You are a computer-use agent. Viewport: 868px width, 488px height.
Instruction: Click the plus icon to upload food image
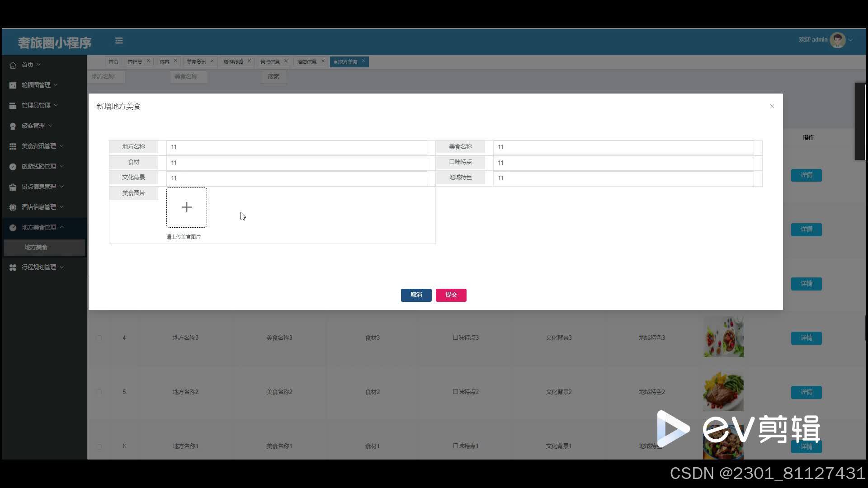187,207
